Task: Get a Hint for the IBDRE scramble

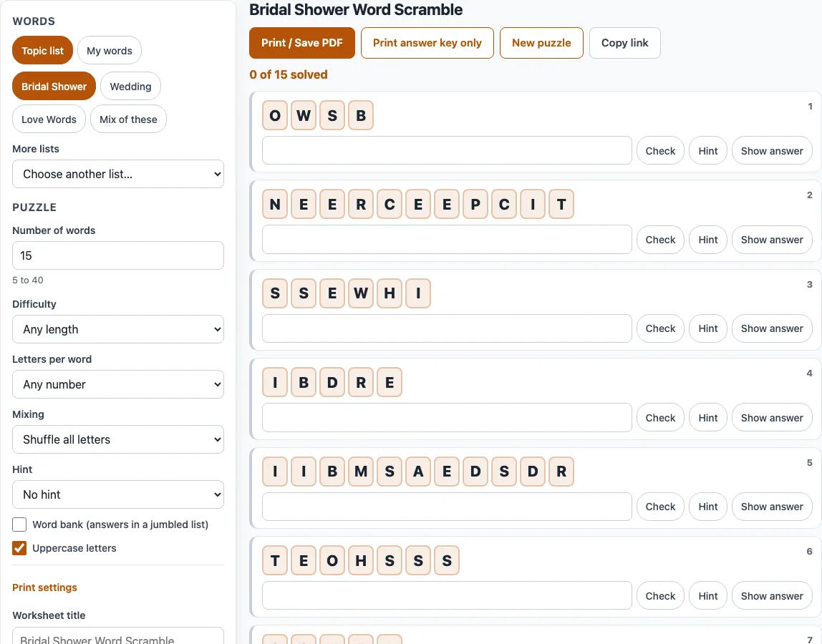Action: 707,418
